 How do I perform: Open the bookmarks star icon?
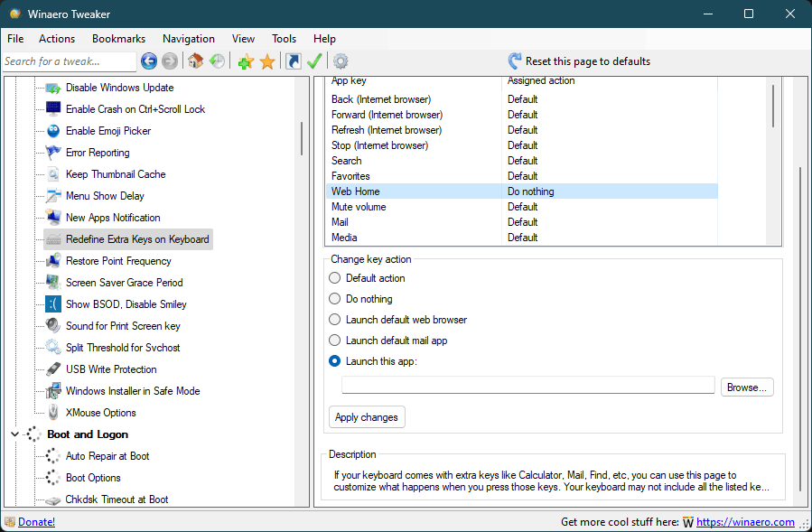click(267, 61)
